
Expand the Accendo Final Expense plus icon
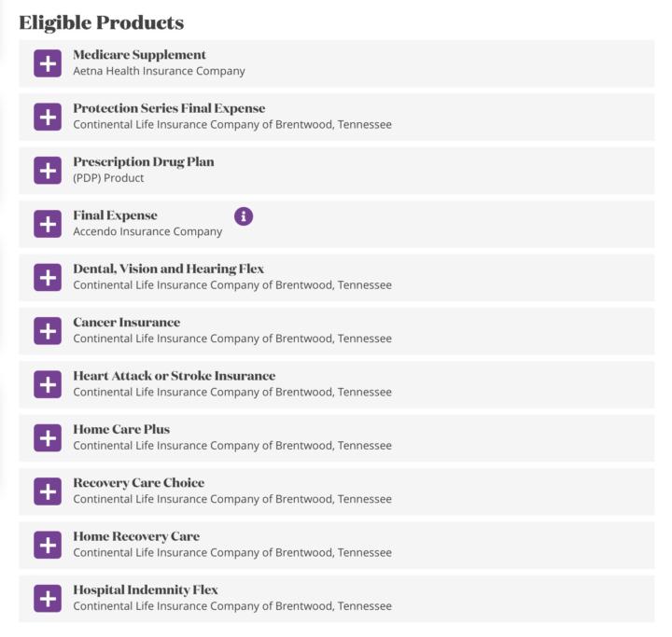pyautogui.click(x=48, y=224)
